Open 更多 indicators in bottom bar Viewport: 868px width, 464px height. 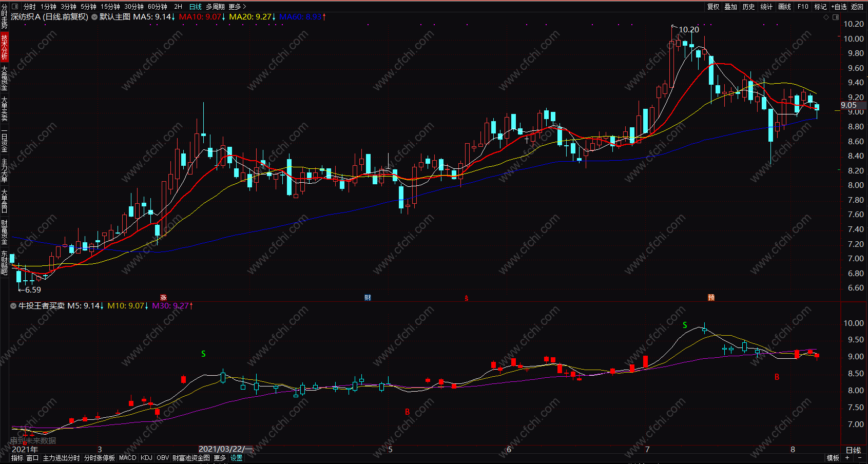(220, 458)
